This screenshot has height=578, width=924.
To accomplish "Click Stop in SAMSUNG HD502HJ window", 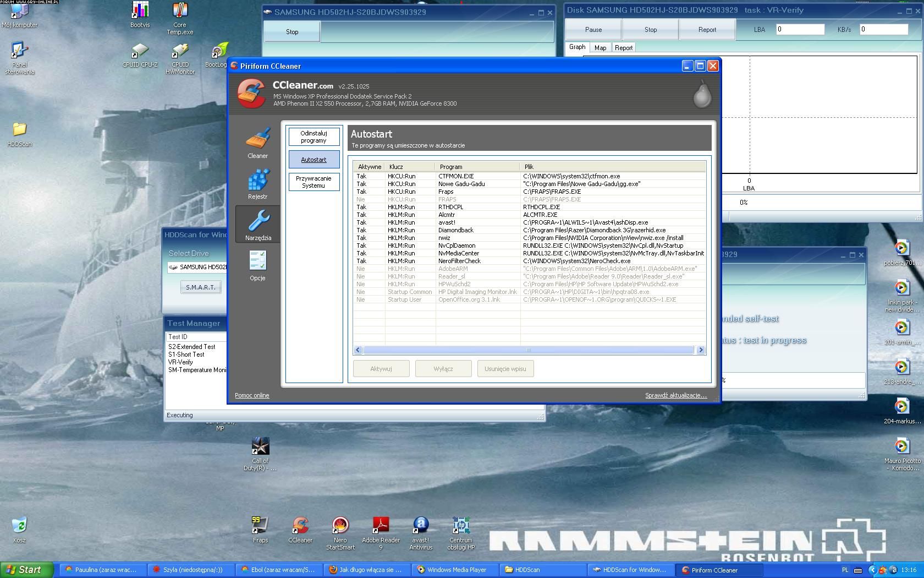I will 292,32.
